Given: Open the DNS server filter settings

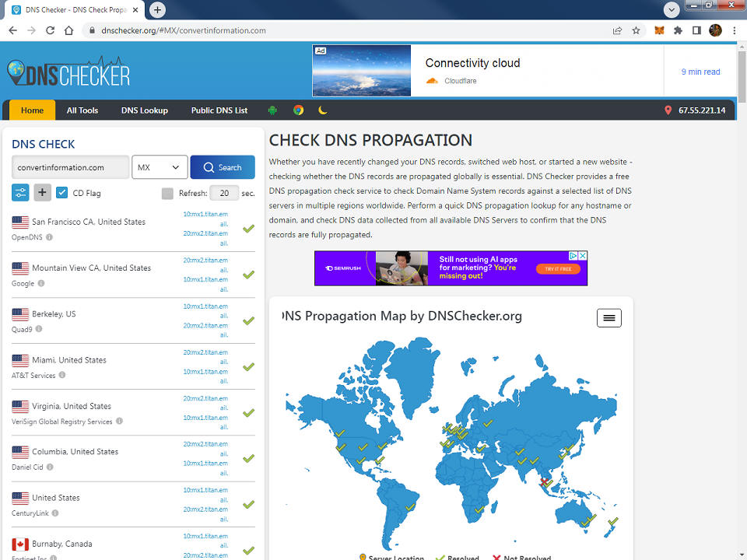Looking at the screenshot, I should click(x=20, y=193).
